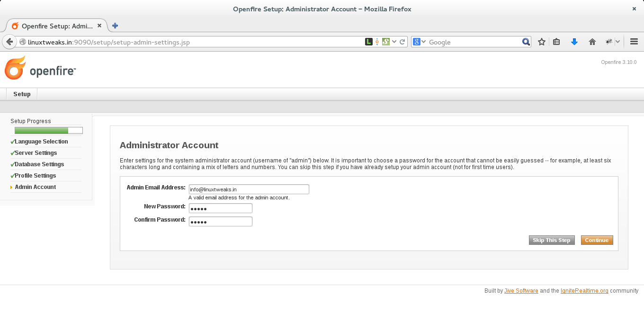Focus the Confirm Password field
This screenshot has width=644, height=314.
221,222
